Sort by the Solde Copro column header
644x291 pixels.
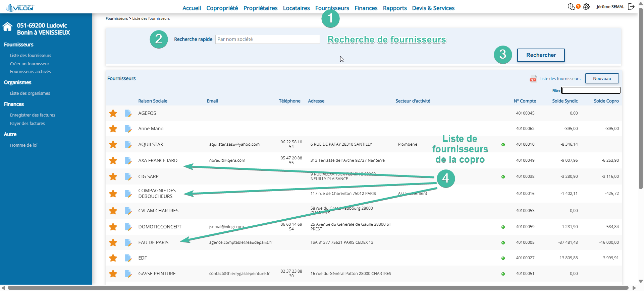pyautogui.click(x=606, y=101)
